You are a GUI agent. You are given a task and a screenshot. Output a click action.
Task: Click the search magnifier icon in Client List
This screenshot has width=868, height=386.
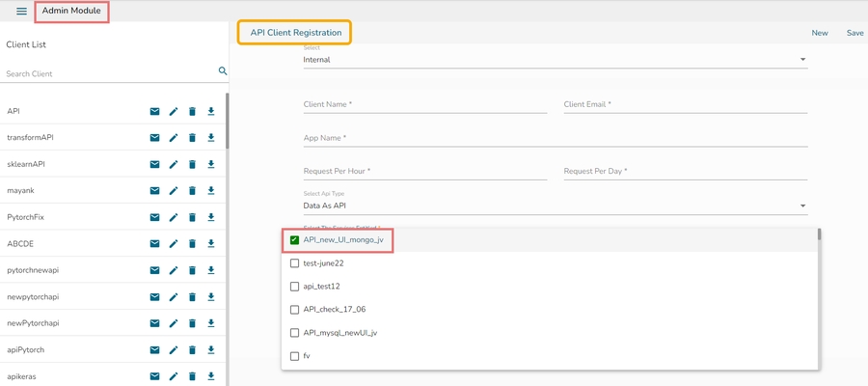223,71
